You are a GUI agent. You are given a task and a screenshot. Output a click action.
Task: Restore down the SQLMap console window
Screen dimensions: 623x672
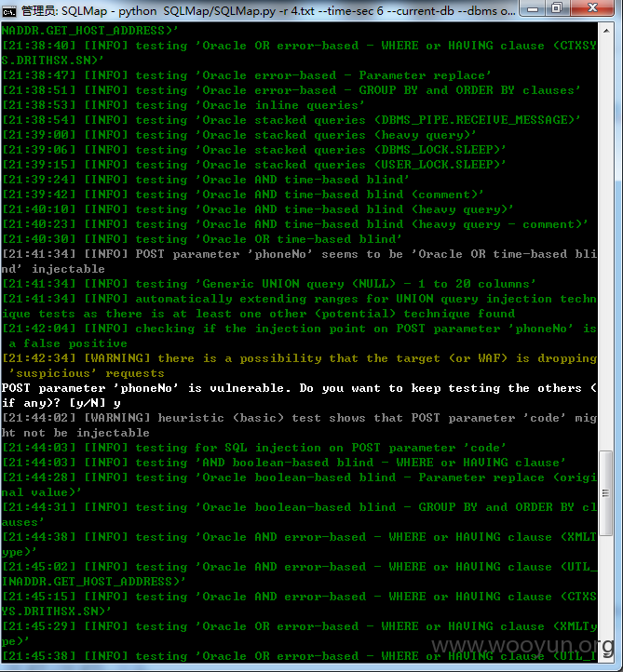pos(557,9)
